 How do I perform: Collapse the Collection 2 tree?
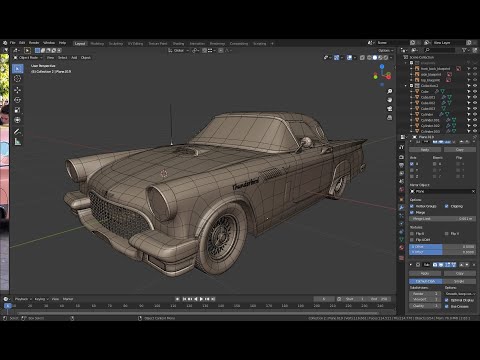tap(406, 86)
